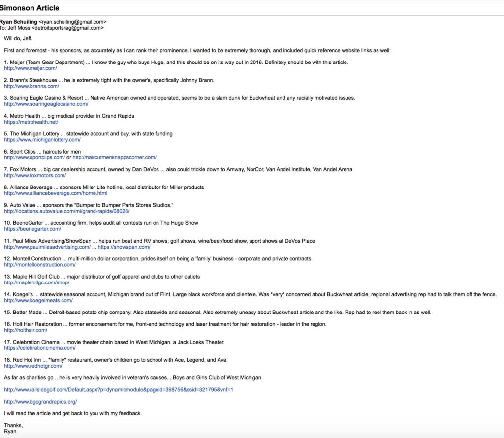Screen dimensions: 504x438
Task: Visit the celebrationcinema.com link
Action: tap(40, 348)
